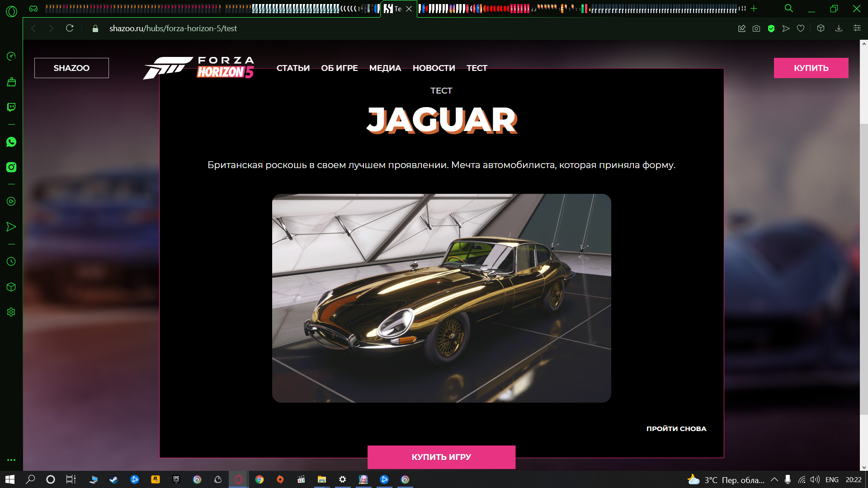Image resolution: width=868 pixels, height=488 pixels.
Task: Open Google Chrome from taskbar
Action: (x=259, y=479)
